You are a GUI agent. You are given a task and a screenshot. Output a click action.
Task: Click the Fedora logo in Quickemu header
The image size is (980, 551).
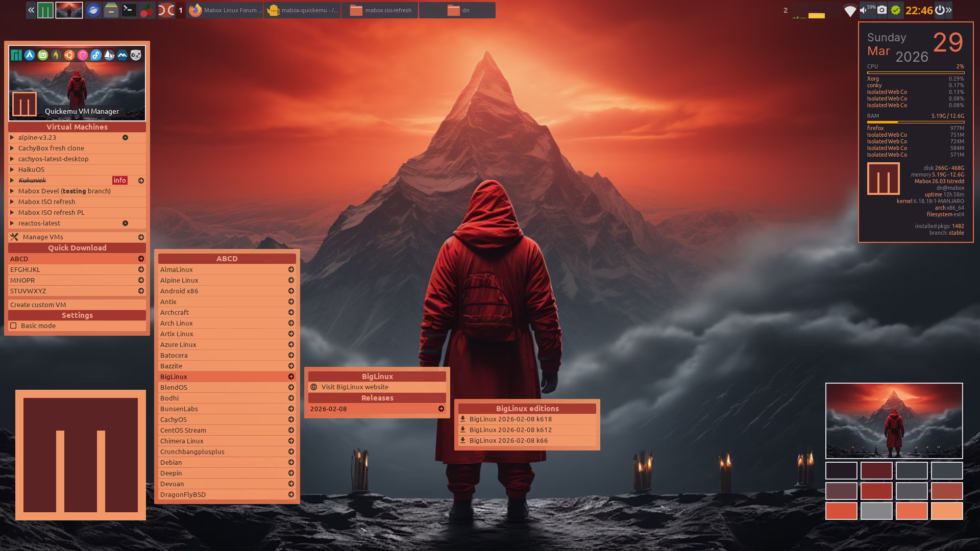(96, 55)
